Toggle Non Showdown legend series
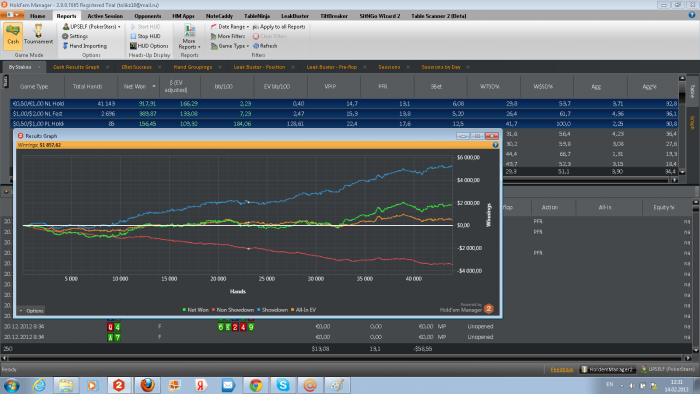 pos(233,310)
